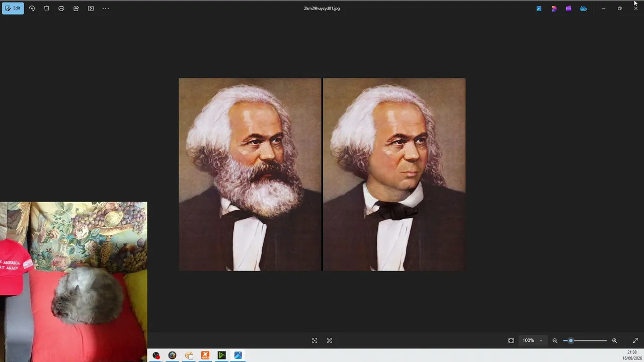Zoom in with the plus magnifier
This screenshot has height=362, width=644.
614,340
